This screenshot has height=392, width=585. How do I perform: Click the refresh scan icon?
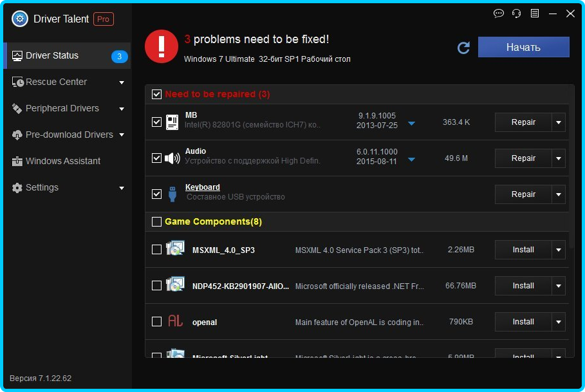[x=463, y=48]
